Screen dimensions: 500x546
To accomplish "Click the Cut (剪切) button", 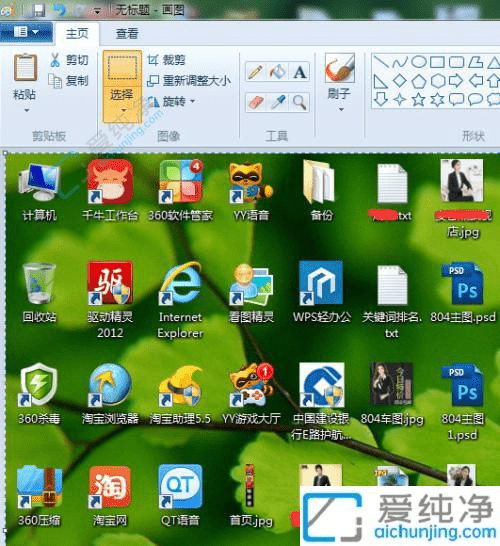I will click(x=69, y=60).
